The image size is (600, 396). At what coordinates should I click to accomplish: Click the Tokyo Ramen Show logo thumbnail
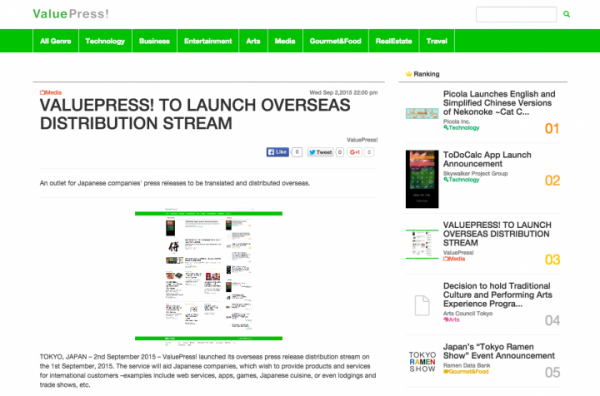pos(422,362)
